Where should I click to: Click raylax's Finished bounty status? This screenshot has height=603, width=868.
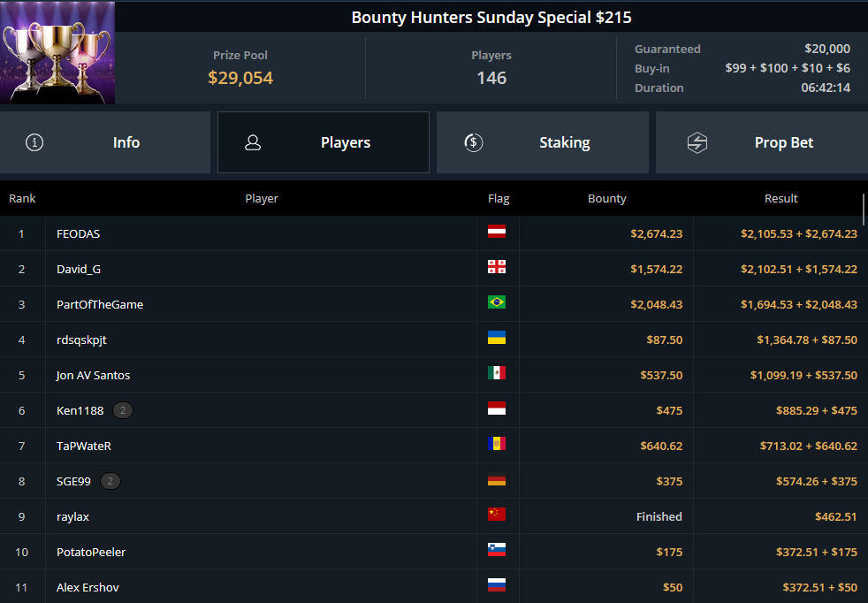pos(659,516)
